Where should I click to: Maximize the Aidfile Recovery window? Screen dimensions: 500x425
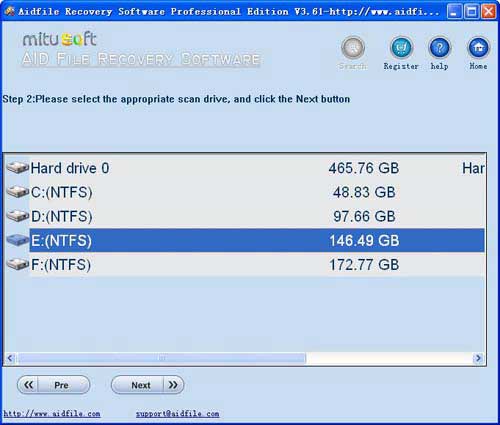click(x=472, y=12)
